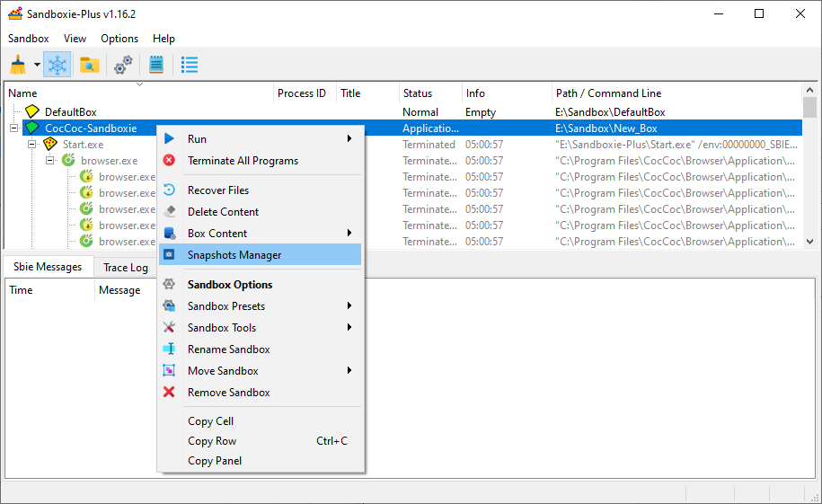Open the Help menu
This screenshot has height=504, width=822.
[164, 39]
